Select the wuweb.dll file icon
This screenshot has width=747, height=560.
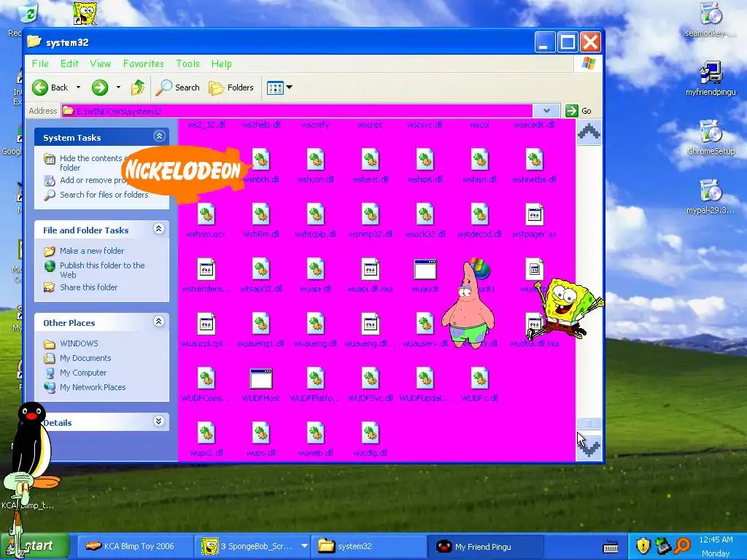pyautogui.click(x=315, y=433)
